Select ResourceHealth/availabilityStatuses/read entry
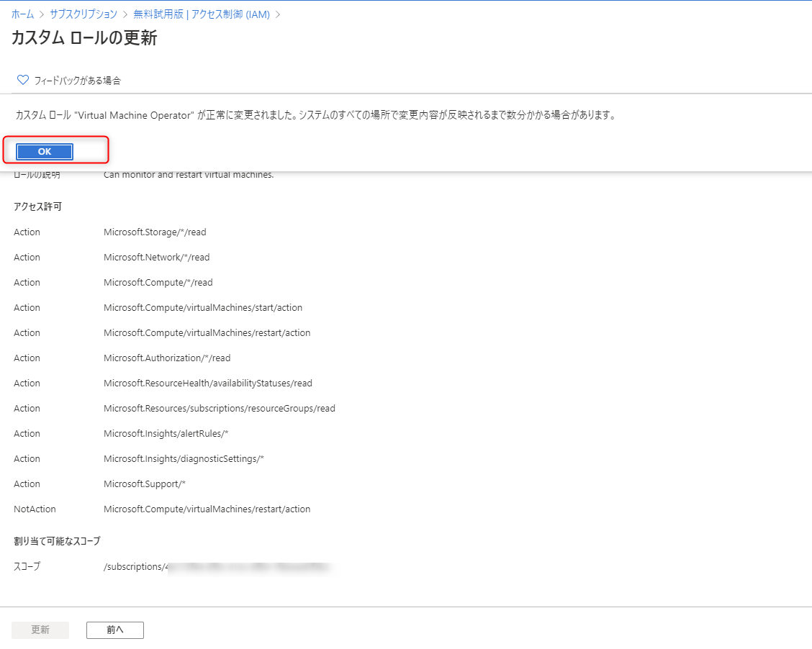812x649 pixels. pyautogui.click(x=207, y=383)
